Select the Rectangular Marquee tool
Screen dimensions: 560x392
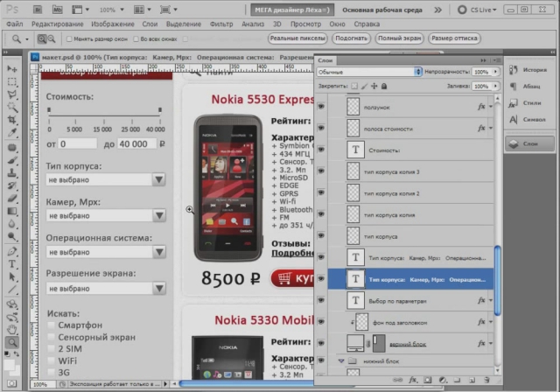(12, 81)
